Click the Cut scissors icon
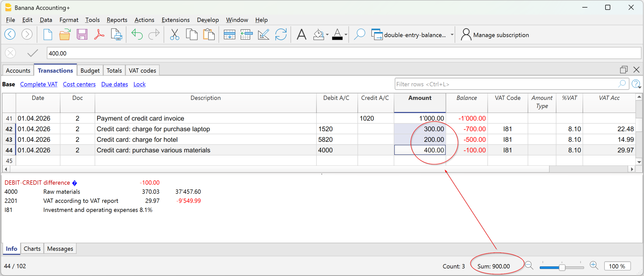Viewport: 644px width, 276px height. pyautogui.click(x=174, y=35)
